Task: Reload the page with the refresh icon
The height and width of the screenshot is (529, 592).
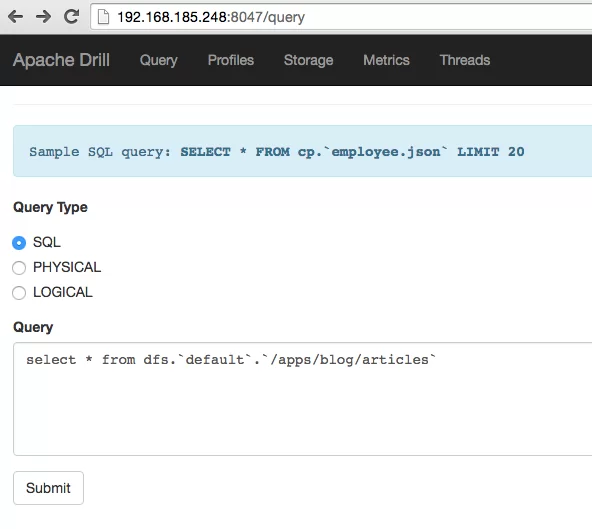Action: point(71,17)
